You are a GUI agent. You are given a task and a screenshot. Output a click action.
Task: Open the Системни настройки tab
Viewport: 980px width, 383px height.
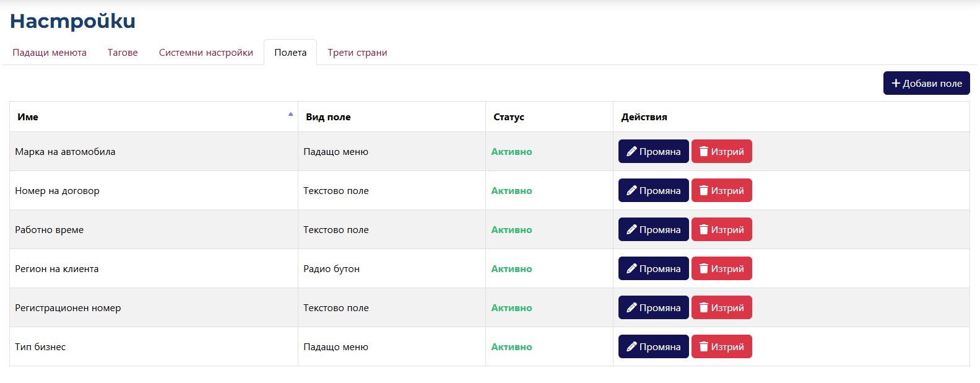tap(206, 53)
